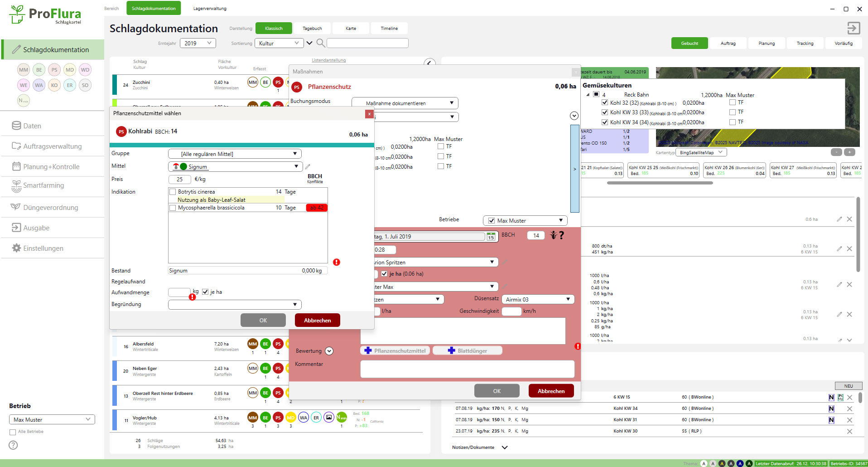Click the magnifier search icon
Screen dimensions: 868x467
pos(320,43)
